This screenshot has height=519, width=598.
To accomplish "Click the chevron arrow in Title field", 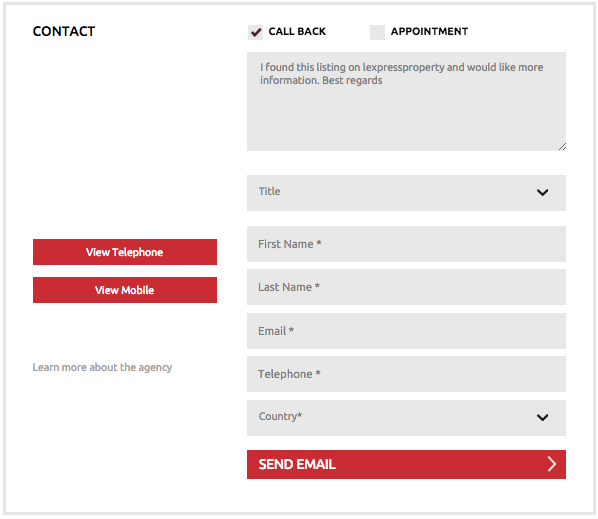I will tap(542, 192).
